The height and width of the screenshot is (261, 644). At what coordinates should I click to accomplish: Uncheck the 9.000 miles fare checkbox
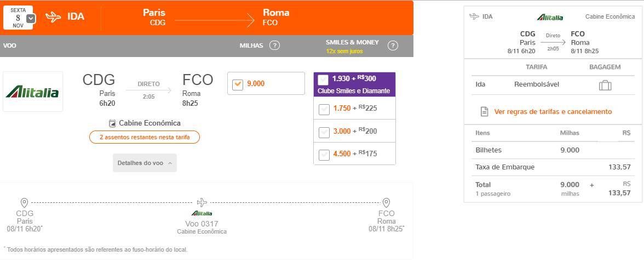coord(238,84)
